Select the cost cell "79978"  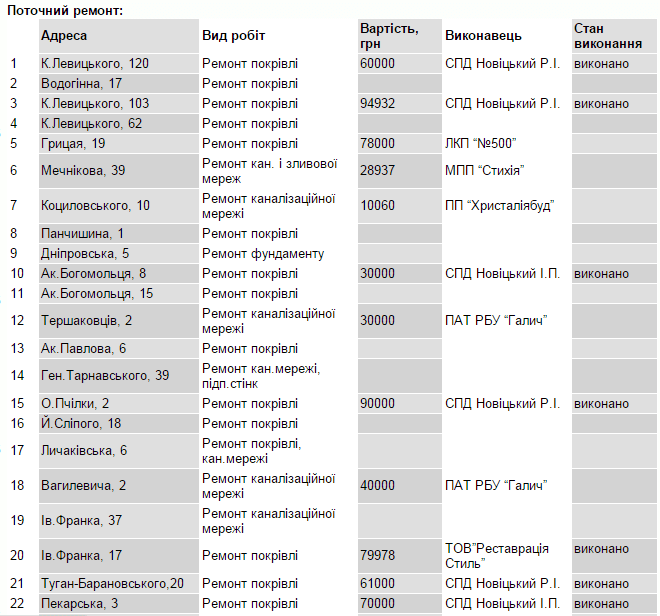click(x=377, y=556)
